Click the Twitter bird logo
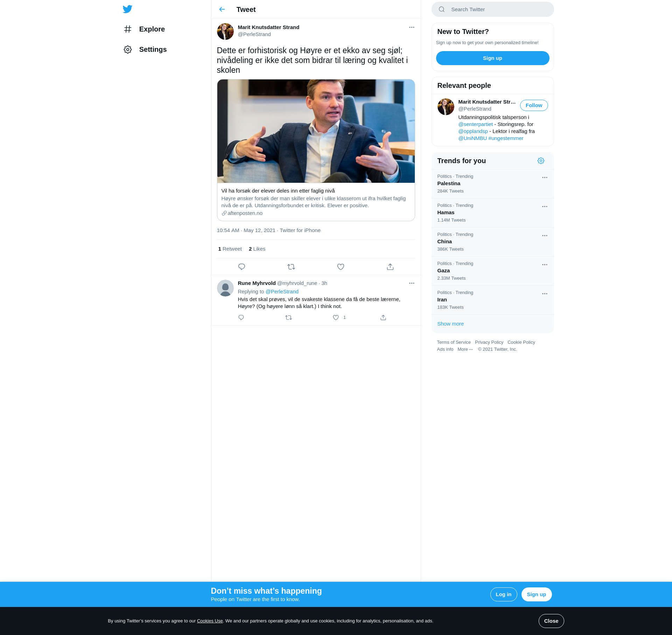This screenshot has width=672, height=635. [127, 9]
